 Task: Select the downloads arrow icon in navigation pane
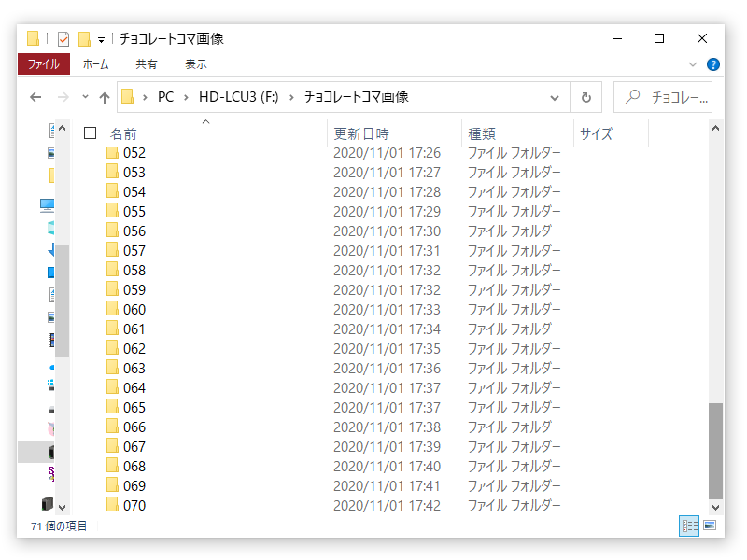click(51, 249)
